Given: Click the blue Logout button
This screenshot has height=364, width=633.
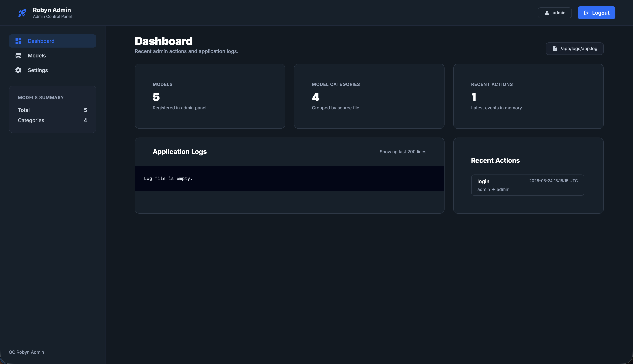Looking at the screenshot, I should 596,13.
